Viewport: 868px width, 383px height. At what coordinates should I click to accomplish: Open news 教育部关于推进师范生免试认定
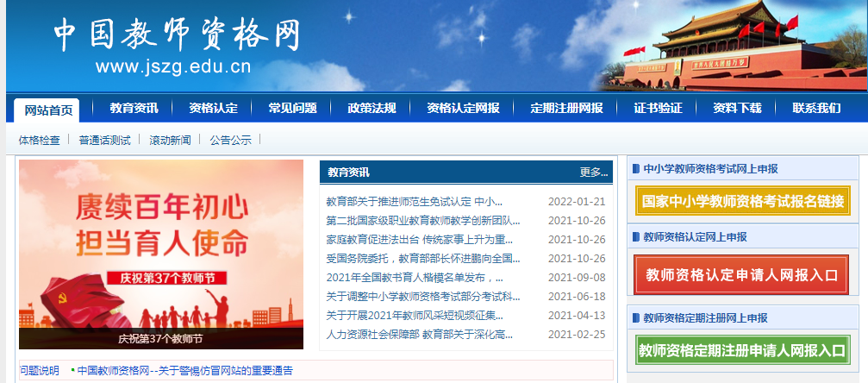tap(414, 202)
